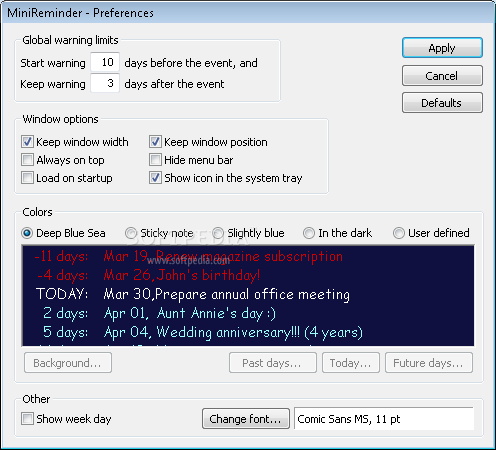496x450 pixels.
Task: Click the 'Aunt Annie's day :)' preview line
Action: (x=159, y=313)
